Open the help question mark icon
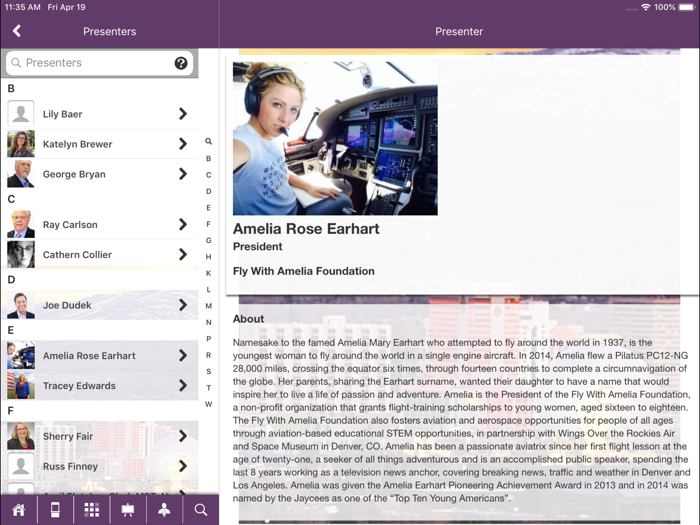The width and height of the screenshot is (700, 525). 181,63
